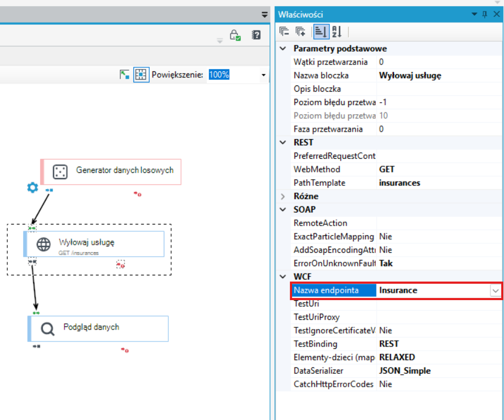Screen dimensions: 504x420
Task: Click the CatchHttpErrorCodes property label
Action: [333, 384]
